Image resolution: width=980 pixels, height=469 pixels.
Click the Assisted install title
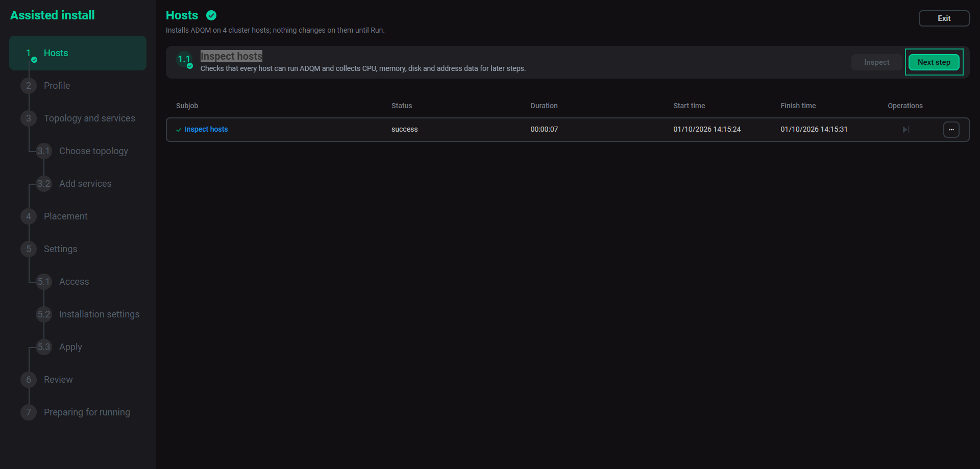click(x=53, y=15)
